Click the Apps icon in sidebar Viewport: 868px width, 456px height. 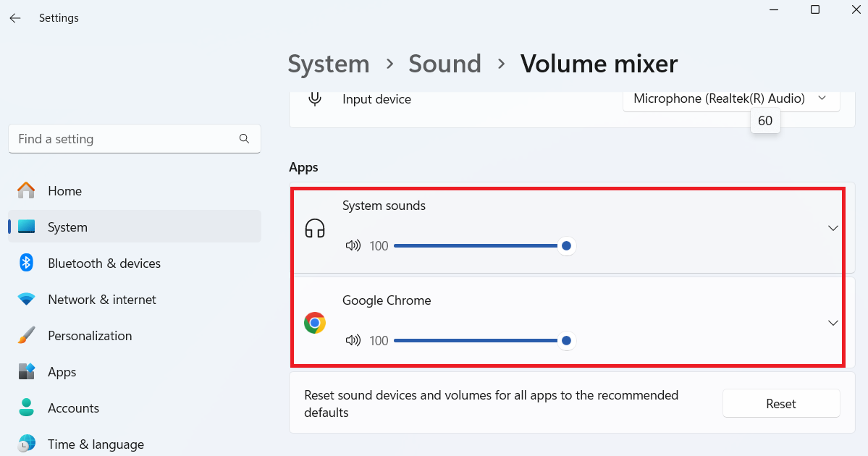tap(26, 371)
